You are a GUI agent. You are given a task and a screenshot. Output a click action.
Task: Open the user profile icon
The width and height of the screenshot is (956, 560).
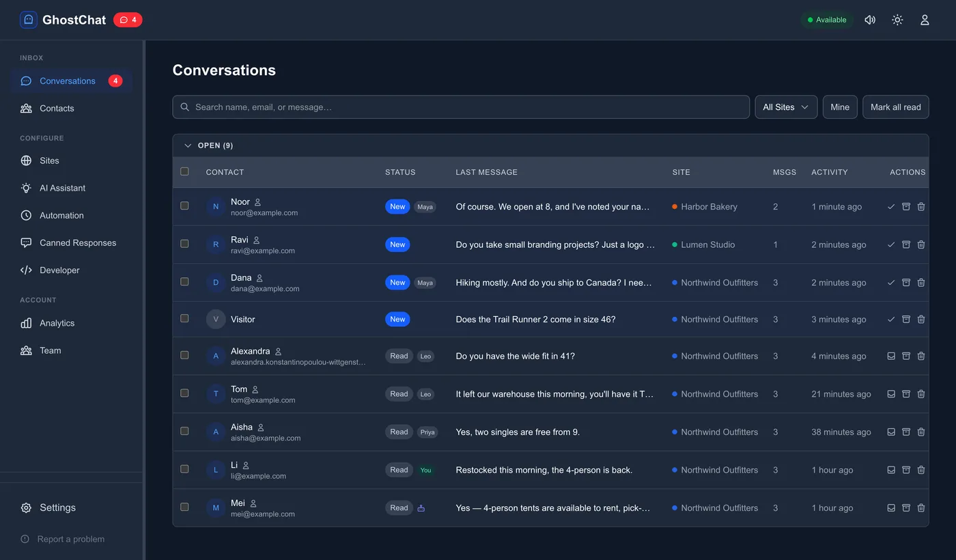(x=925, y=20)
